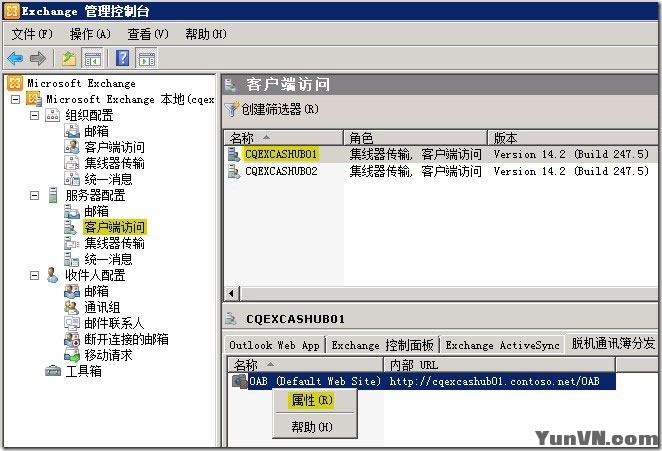Click the Exchange app icon in title bar

12,11
